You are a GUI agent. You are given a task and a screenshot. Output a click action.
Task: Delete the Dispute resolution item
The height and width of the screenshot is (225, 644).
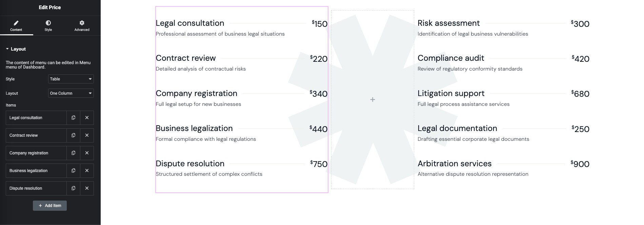87,188
